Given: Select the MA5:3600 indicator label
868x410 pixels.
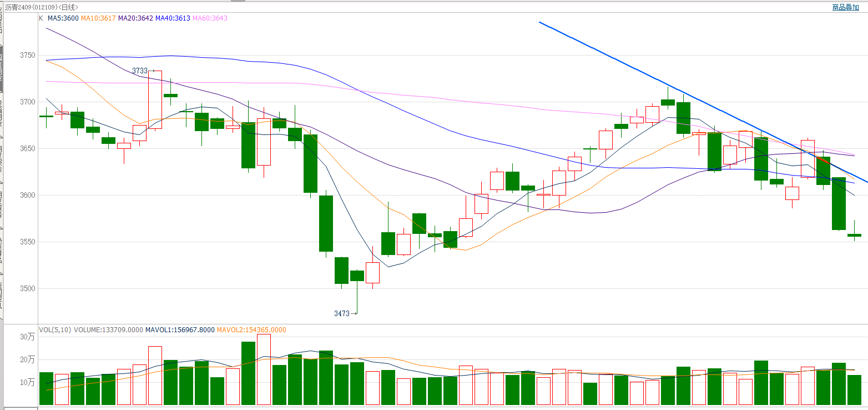Looking at the screenshot, I should [63, 18].
